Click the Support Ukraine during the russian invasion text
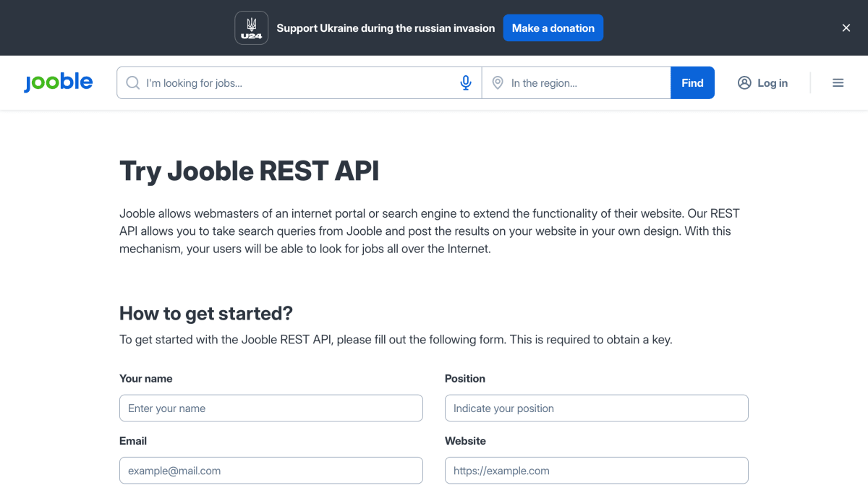The width and height of the screenshot is (868, 488). (x=386, y=28)
